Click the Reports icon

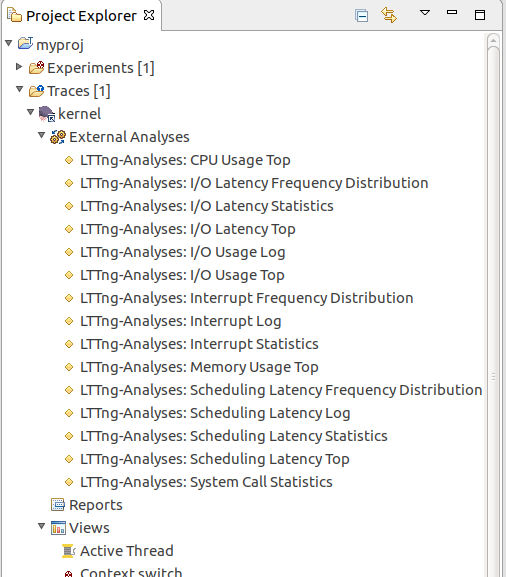(x=58, y=505)
